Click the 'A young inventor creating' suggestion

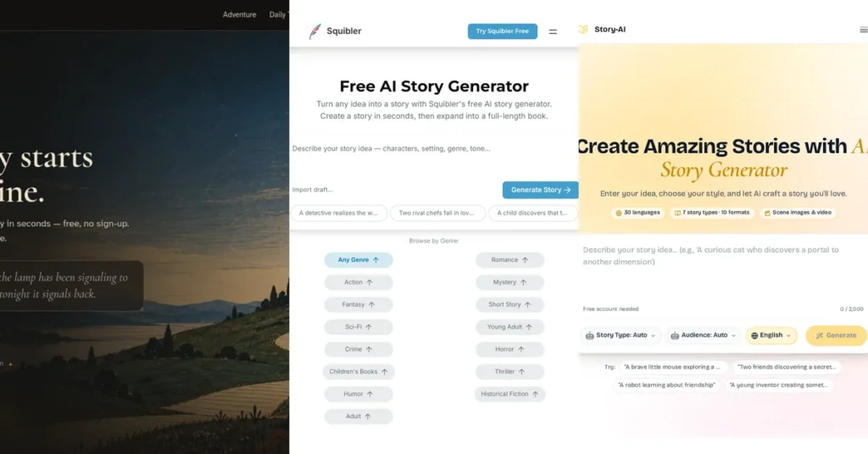pos(778,385)
